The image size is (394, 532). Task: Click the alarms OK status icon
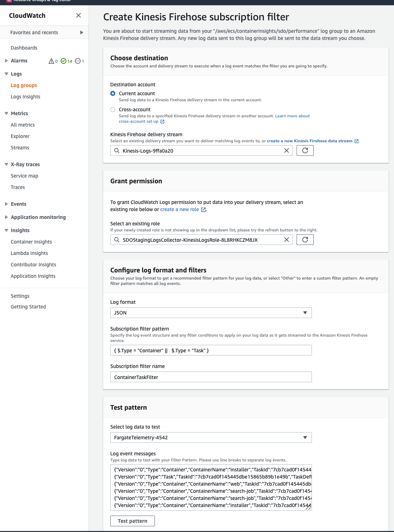coord(64,61)
